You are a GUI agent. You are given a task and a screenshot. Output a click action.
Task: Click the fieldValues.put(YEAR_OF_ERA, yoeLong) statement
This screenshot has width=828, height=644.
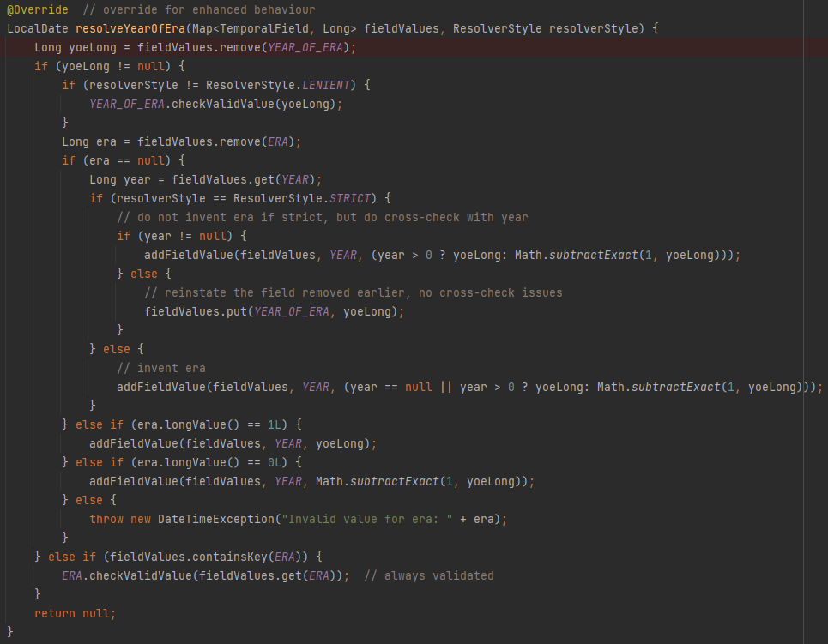[274, 311]
